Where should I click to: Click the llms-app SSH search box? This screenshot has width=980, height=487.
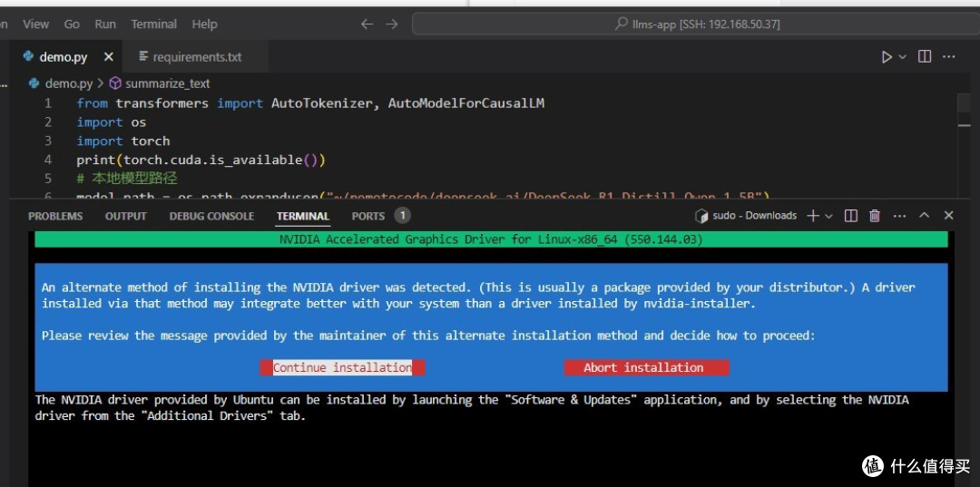(696, 24)
